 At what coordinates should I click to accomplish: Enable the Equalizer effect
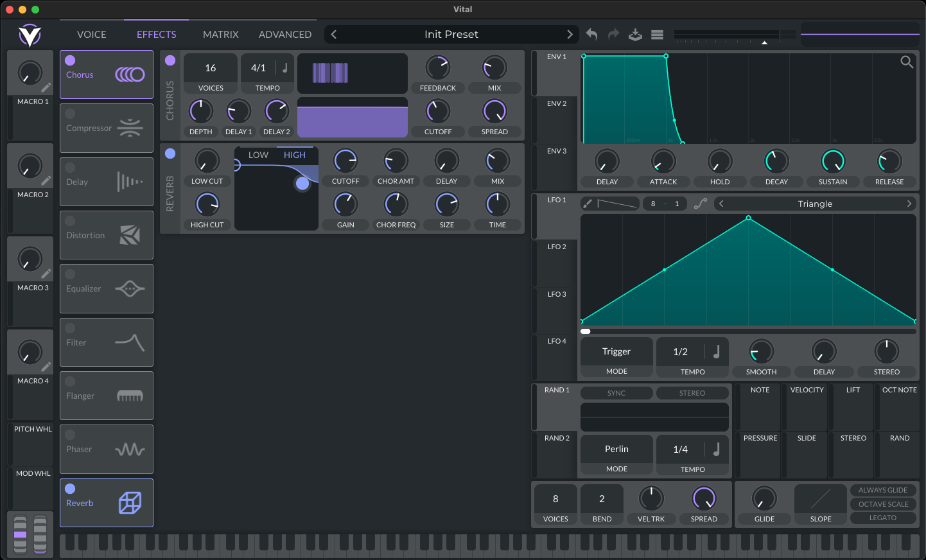click(x=70, y=274)
